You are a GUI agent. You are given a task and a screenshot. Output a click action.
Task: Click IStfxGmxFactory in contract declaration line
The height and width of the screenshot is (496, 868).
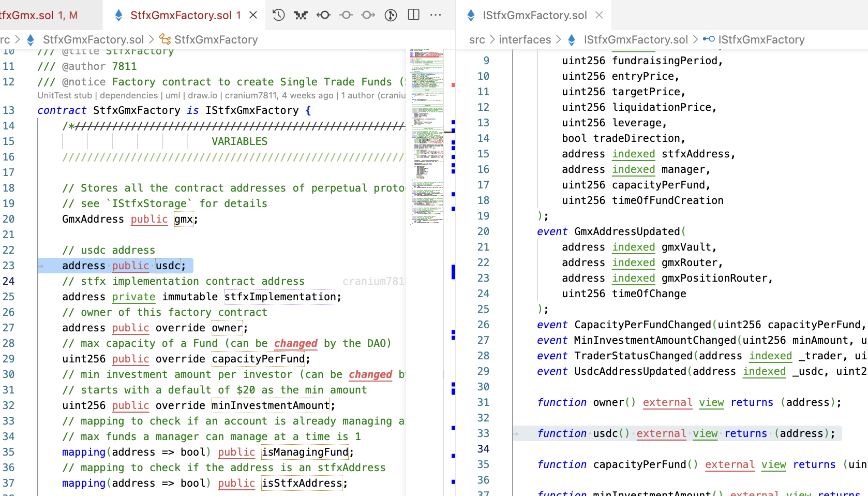click(x=252, y=110)
